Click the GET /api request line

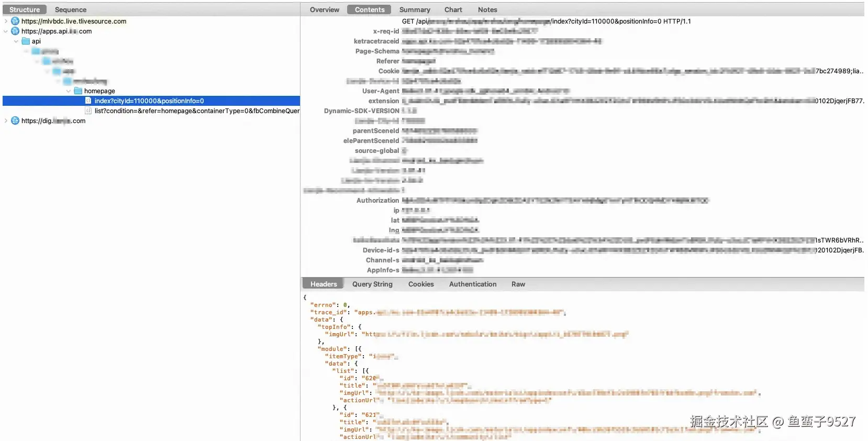pyautogui.click(x=547, y=21)
